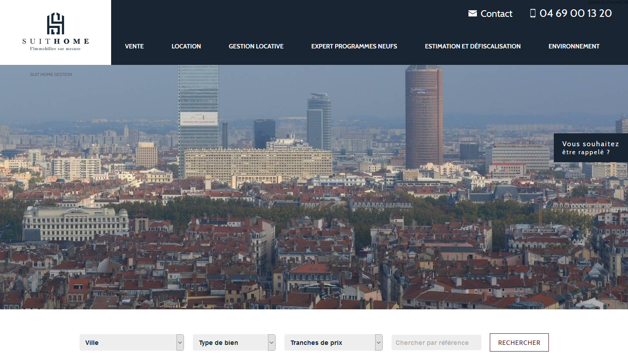The width and height of the screenshot is (628, 364).
Task: Click the mobile phone icon
Action: [533, 13]
